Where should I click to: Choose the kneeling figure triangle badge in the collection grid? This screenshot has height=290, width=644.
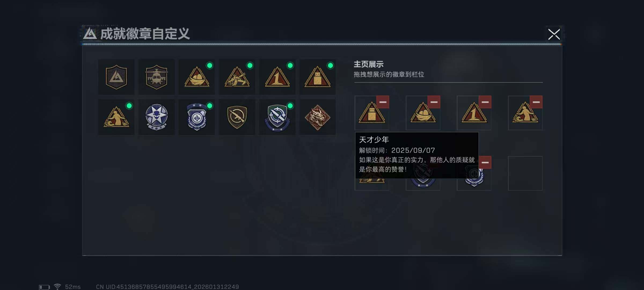[116, 117]
